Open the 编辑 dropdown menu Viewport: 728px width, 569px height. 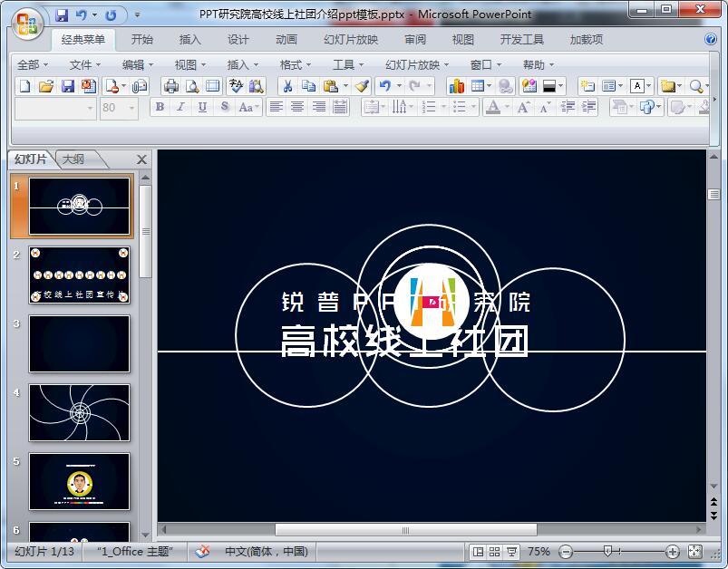138,65
